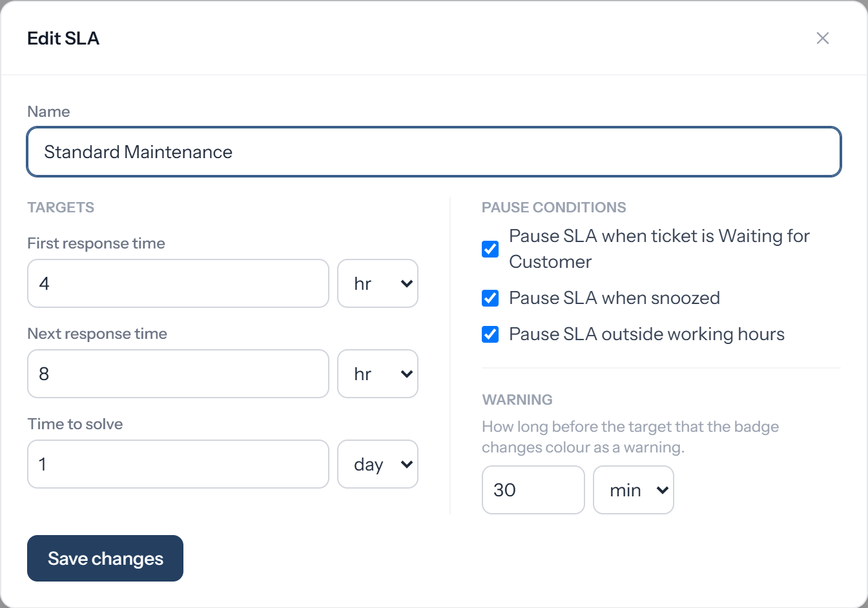868x608 pixels.
Task: Click the 'TARGETS' section heading
Action: [61, 207]
